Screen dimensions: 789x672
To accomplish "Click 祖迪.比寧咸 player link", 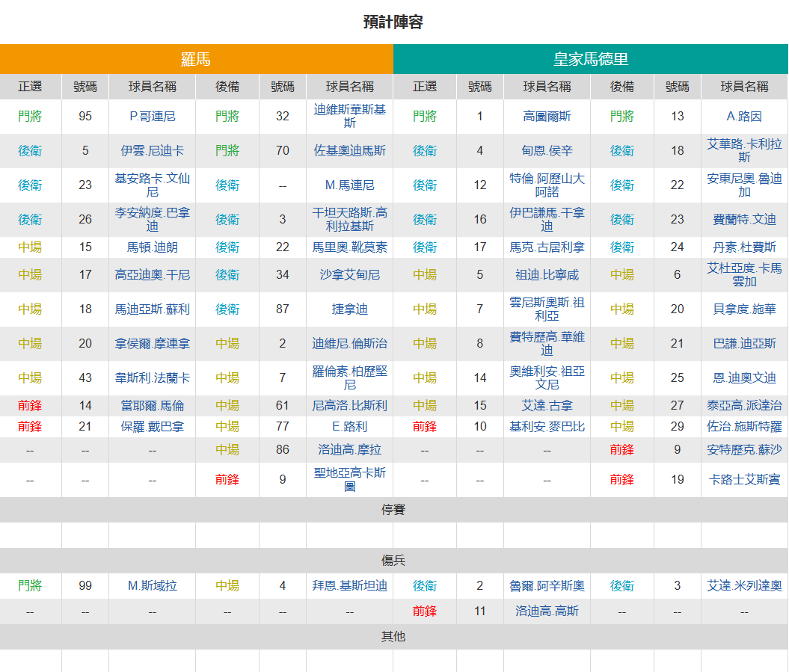I will tap(547, 274).
